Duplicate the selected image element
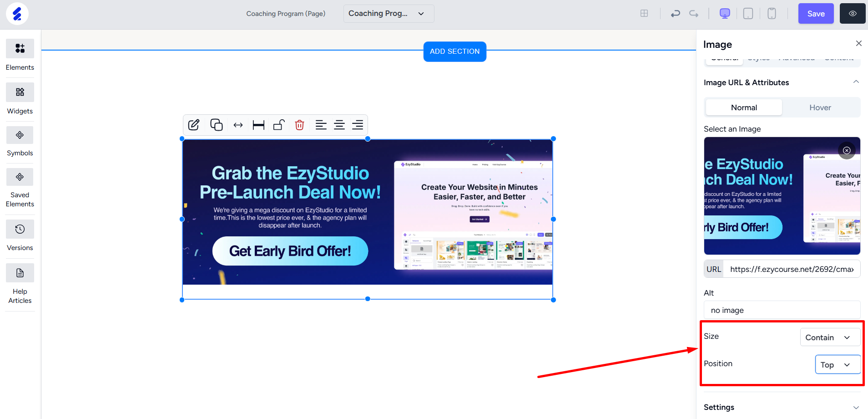This screenshot has width=868, height=419. (217, 125)
